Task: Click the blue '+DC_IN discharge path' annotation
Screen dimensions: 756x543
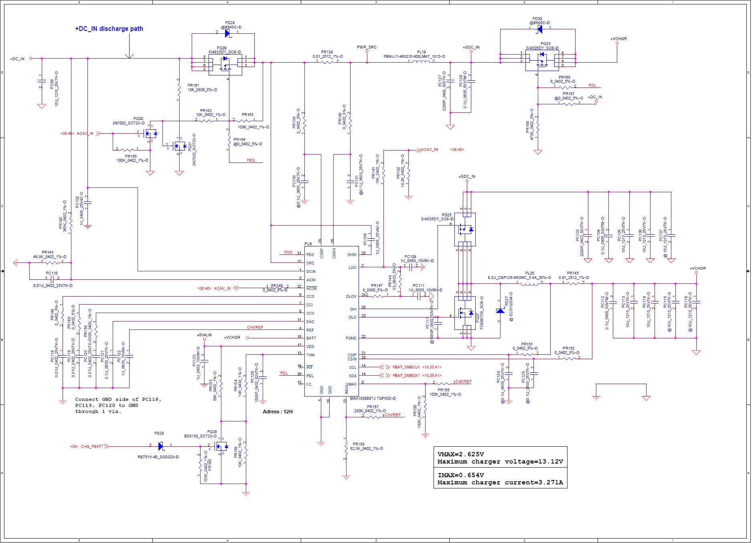Action: click(x=109, y=29)
